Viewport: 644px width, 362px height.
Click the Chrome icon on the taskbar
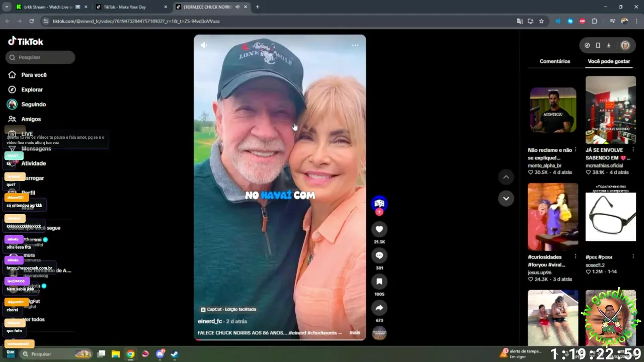point(130,354)
